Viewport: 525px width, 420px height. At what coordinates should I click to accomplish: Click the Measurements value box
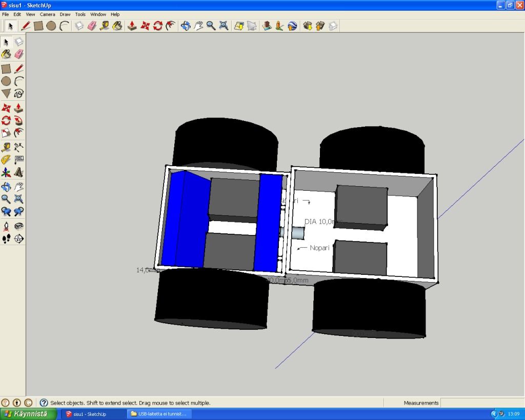pos(482,403)
